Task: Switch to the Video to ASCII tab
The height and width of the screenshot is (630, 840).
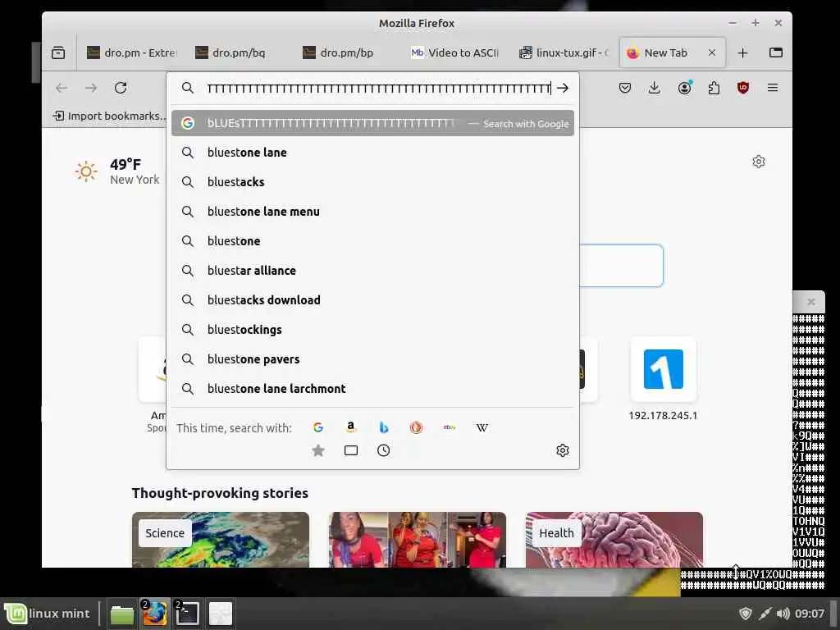Action: [454, 52]
